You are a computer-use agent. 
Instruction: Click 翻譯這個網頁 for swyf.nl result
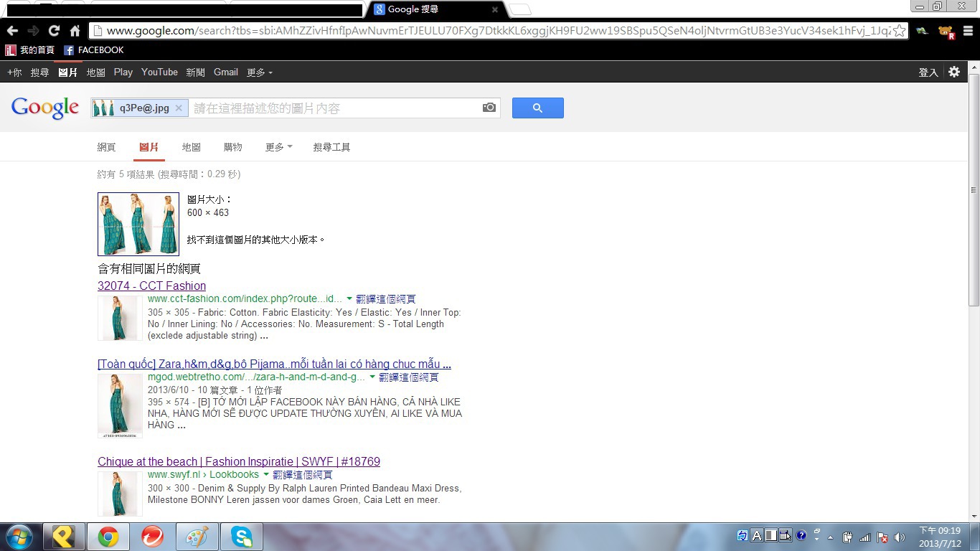tap(303, 474)
